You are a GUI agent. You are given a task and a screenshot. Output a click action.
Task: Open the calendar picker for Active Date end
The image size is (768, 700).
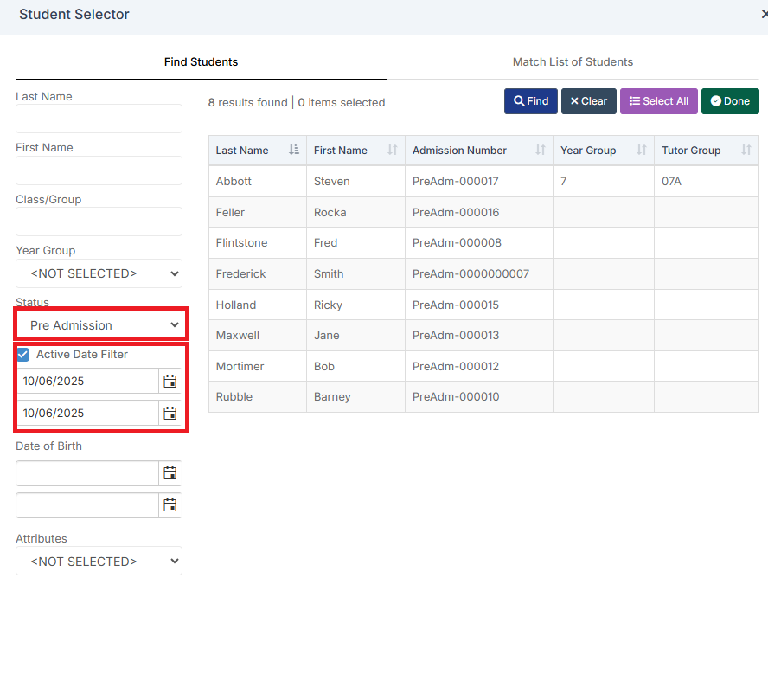pyautogui.click(x=170, y=413)
